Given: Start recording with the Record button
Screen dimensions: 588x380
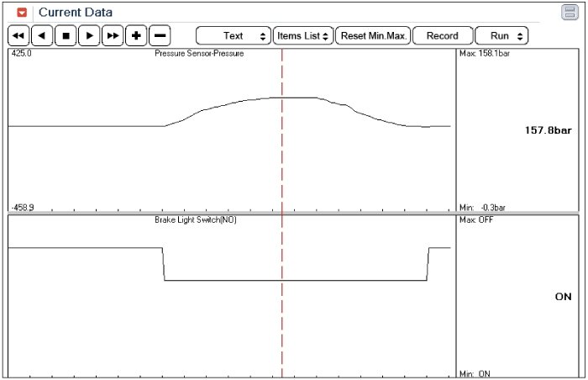Looking at the screenshot, I should (442, 36).
